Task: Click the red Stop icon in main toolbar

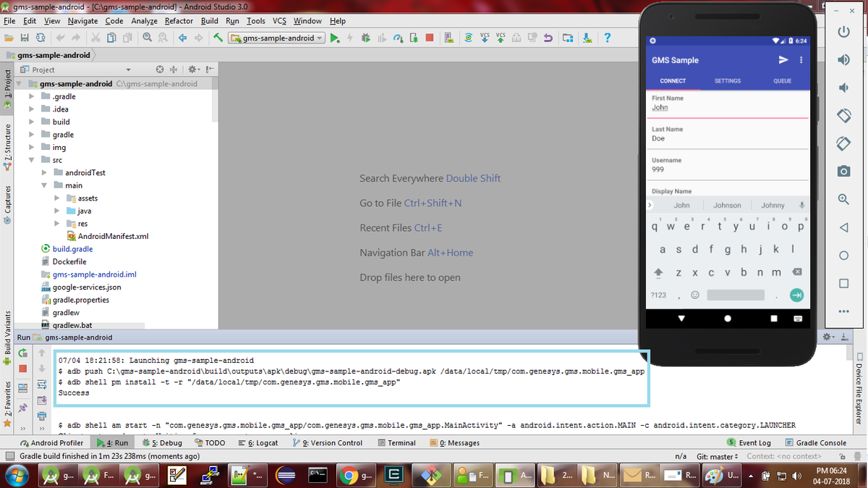Action: tap(430, 38)
